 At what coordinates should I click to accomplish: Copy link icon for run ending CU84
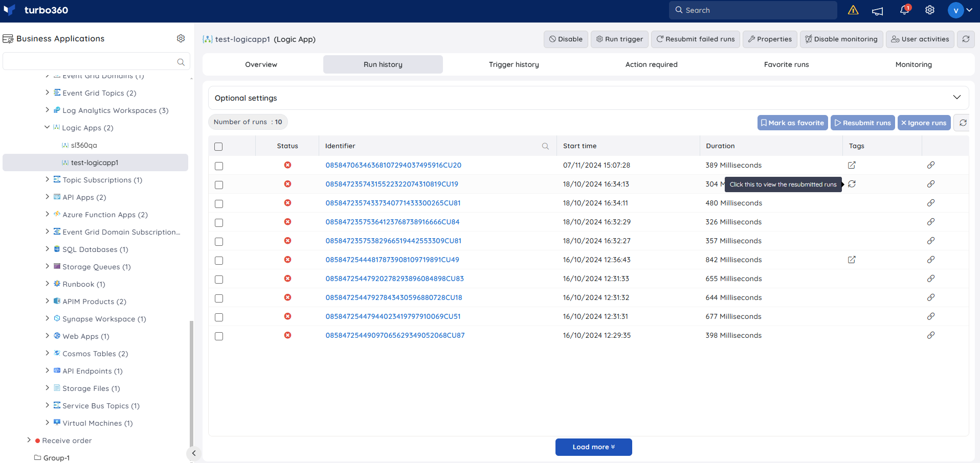coord(931,222)
